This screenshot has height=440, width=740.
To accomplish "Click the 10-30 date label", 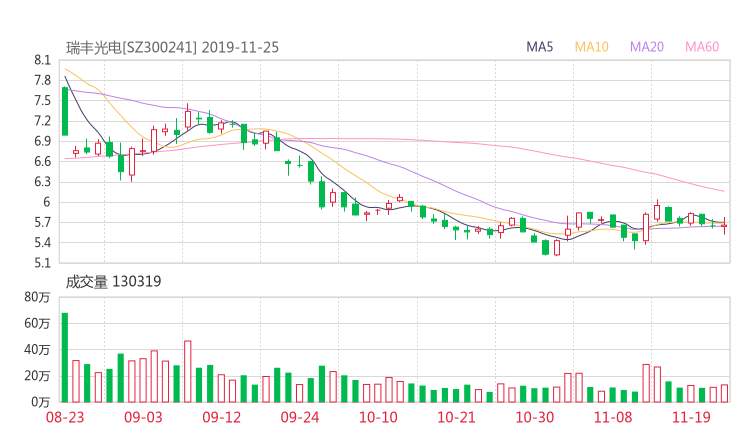I will [535, 417].
